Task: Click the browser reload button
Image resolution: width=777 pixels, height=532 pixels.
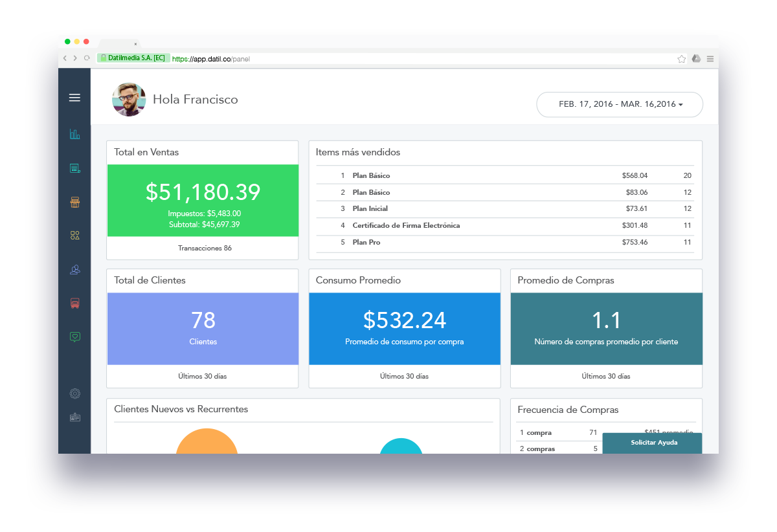Action: pos(87,58)
